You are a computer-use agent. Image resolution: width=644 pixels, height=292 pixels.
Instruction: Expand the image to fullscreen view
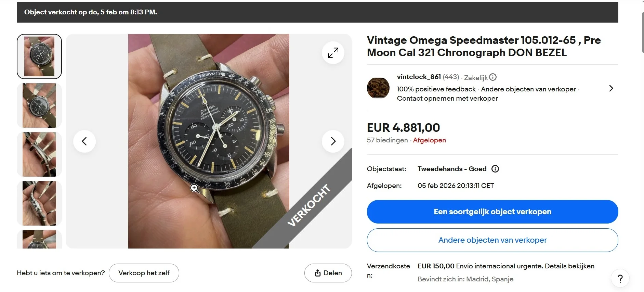[x=333, y=53]
